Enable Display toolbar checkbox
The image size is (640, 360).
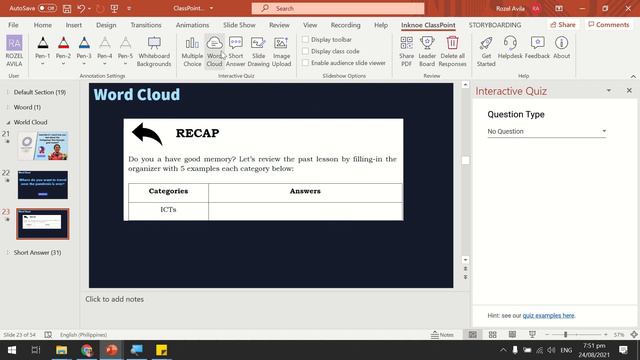click(305, 40)
